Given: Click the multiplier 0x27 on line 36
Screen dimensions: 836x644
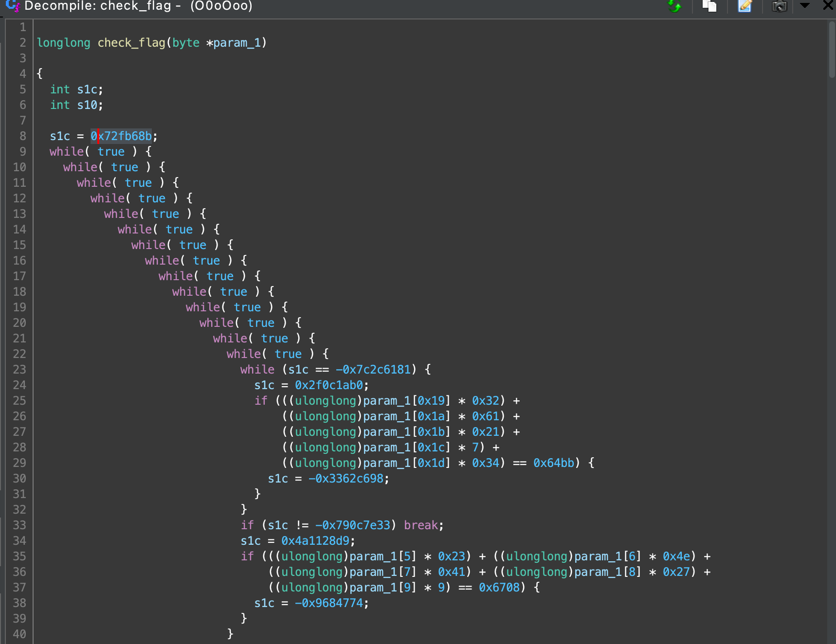Looking at the screenshot, I should click(676, 572).
